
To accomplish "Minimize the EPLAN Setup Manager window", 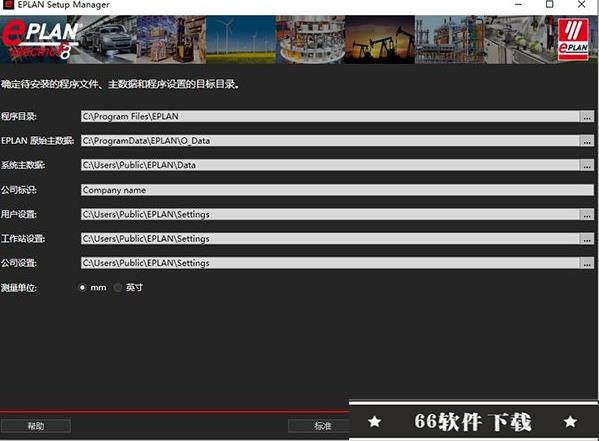I will [518, 5].
